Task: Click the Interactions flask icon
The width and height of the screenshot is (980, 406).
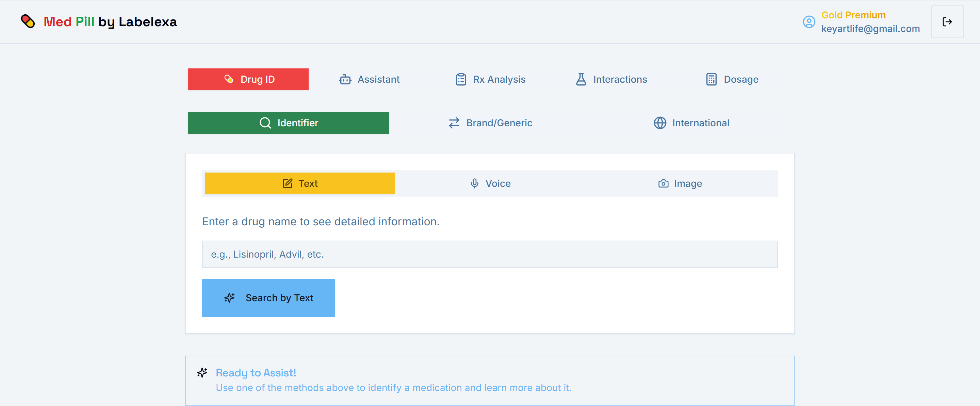Action: (581, 79)
